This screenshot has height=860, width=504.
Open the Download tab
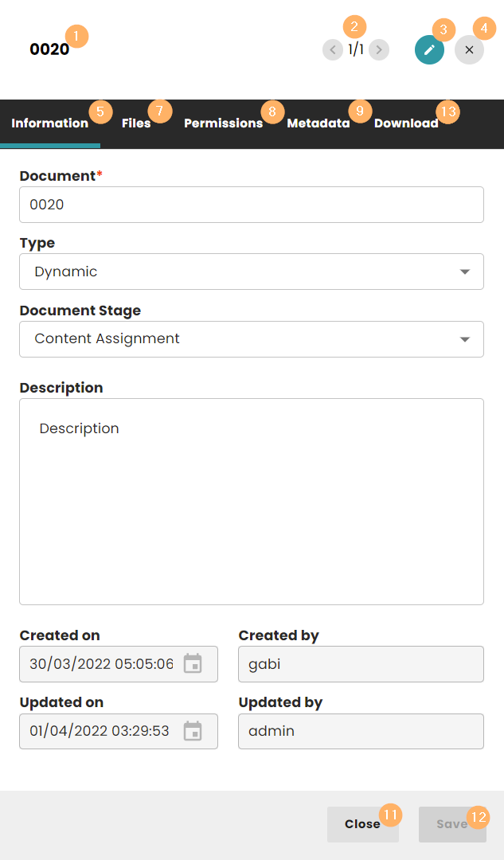tap(406, 123)
